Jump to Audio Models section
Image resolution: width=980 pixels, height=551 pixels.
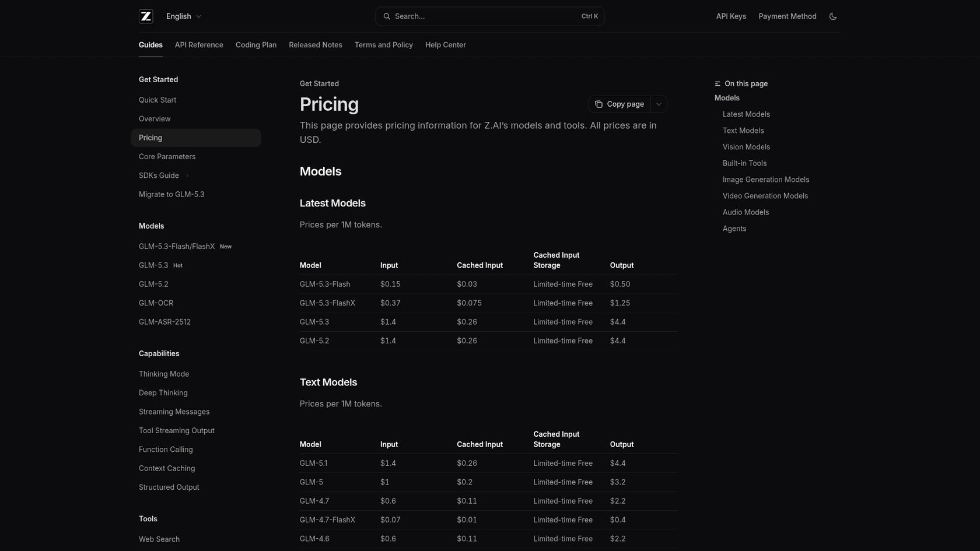[x=745, y=212]
